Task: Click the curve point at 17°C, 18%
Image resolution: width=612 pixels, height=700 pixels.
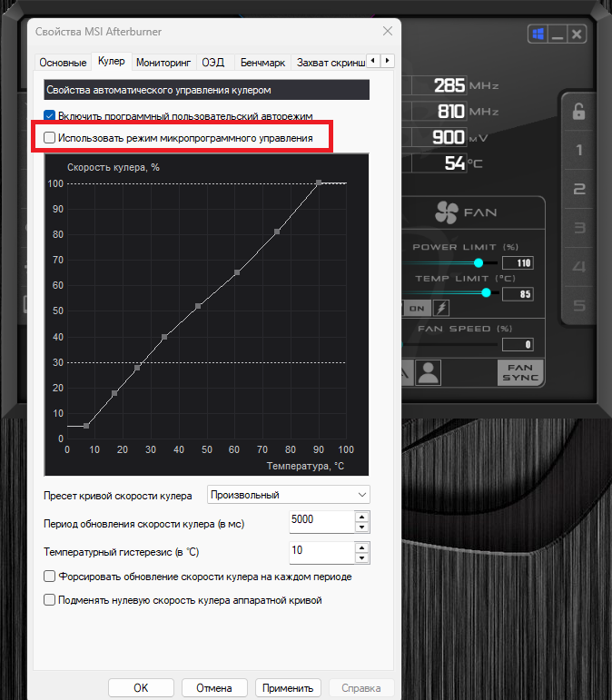Action: click(x=114, y=393)
